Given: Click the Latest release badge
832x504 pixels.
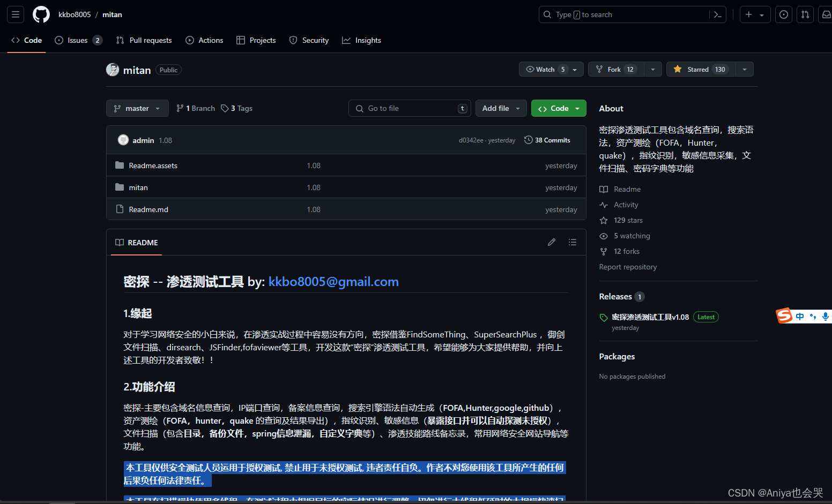Looking at the screenshot, I should 706,317.
